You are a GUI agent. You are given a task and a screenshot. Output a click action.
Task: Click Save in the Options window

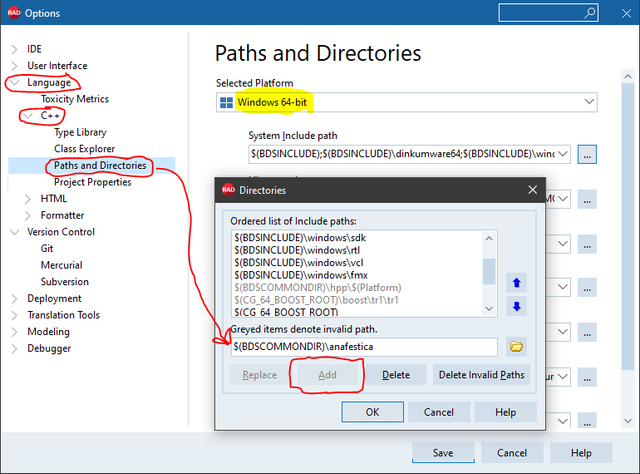click(443, 453)
